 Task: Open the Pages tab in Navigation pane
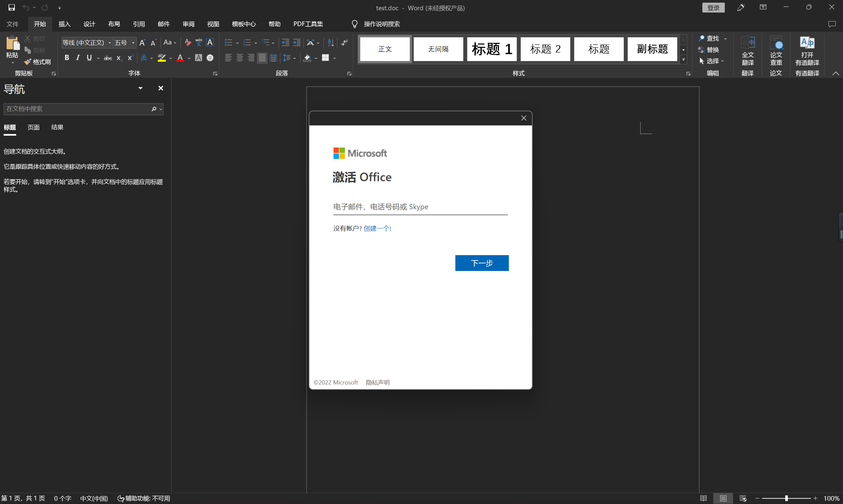pos(33,127)
